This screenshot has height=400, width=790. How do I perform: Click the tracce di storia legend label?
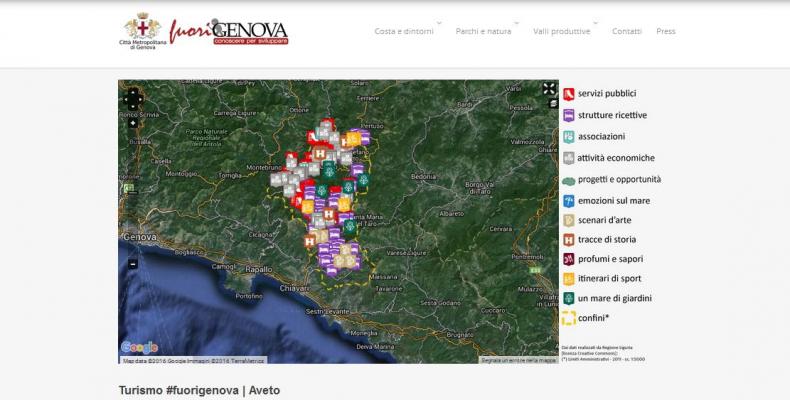[x=606, y=240]
